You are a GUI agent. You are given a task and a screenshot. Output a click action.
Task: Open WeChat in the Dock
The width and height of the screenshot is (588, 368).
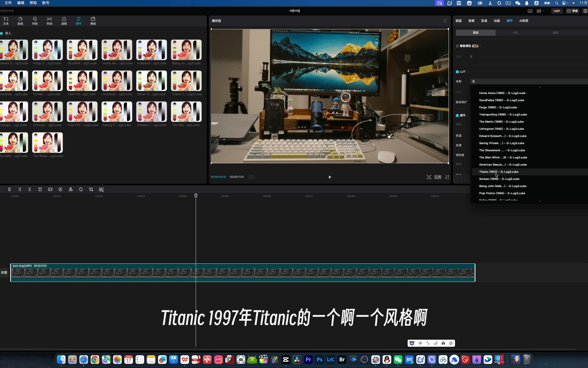coord(398,359)
